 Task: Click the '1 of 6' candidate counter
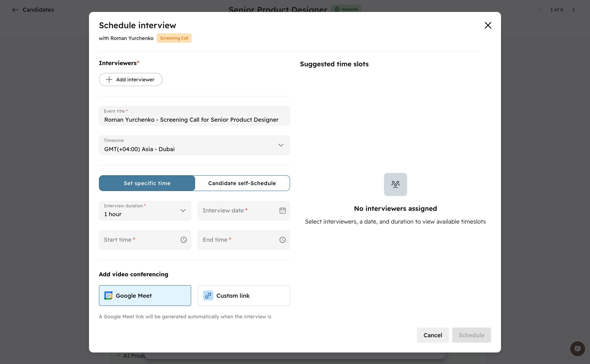tap(557, 10)
